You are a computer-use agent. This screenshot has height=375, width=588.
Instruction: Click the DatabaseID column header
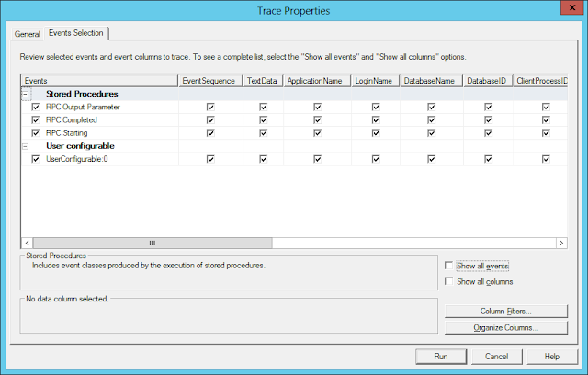coord(488,81)
